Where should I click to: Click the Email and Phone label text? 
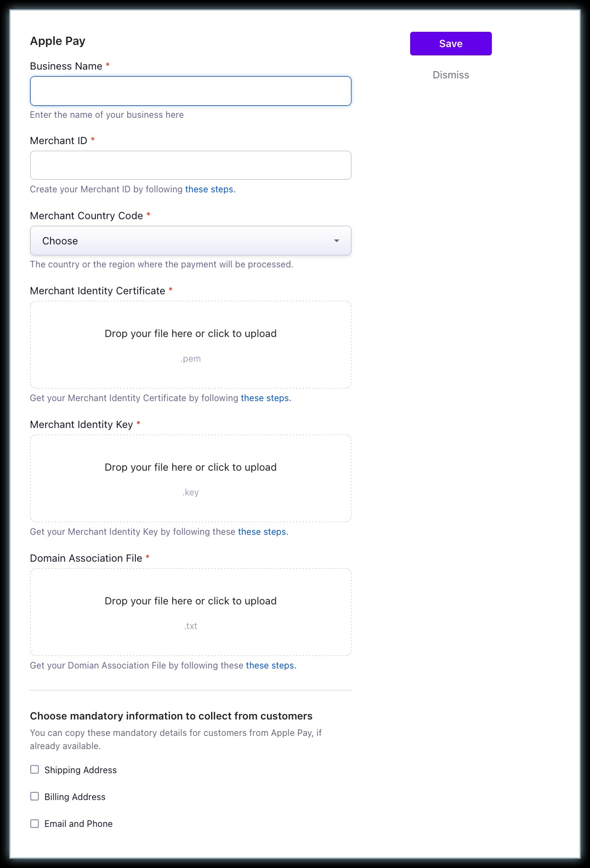[x=78, y=824]
